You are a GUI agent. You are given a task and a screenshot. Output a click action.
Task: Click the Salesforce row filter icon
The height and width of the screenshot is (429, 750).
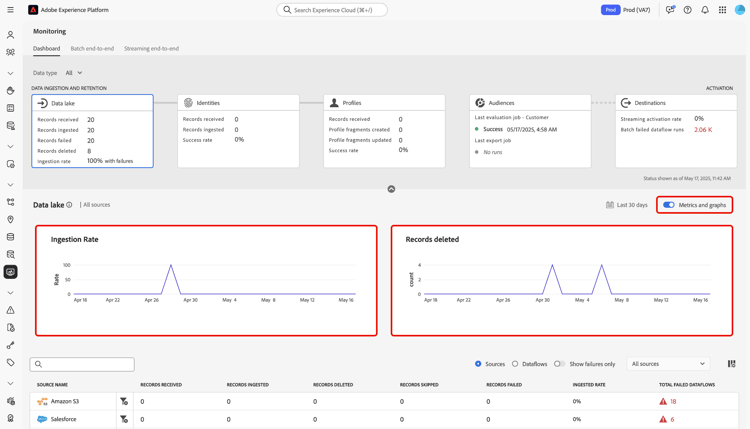124,419
